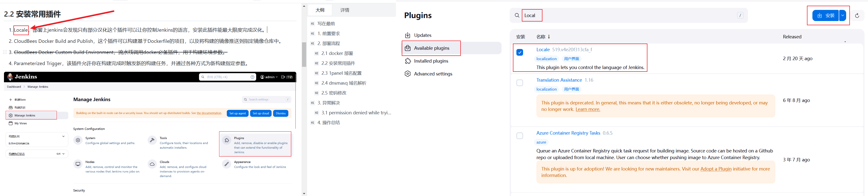Click the search magnifier icon in Plugins

point(517,15)
